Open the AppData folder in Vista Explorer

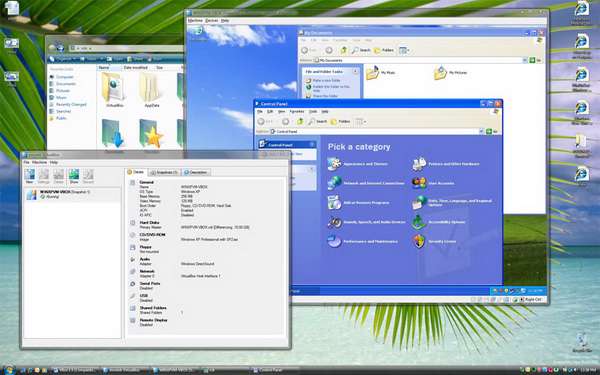[x=152, y=89]
